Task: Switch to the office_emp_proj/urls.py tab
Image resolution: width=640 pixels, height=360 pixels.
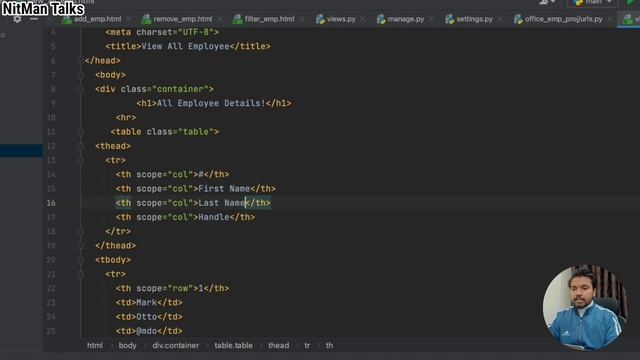Action: tap(563, 19)
